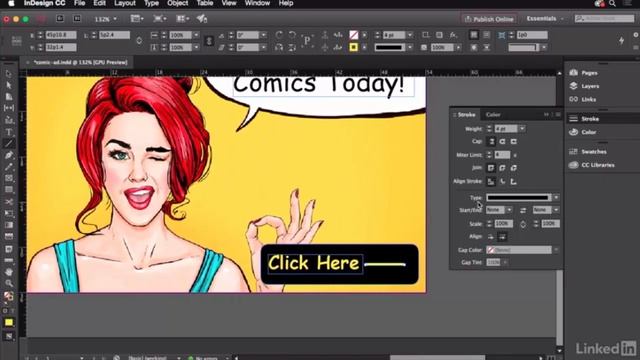This screenshot has height=360, width=640.
Task: Click the fill and stroke swap in toolbox
Action: click(x=11, y=293)
